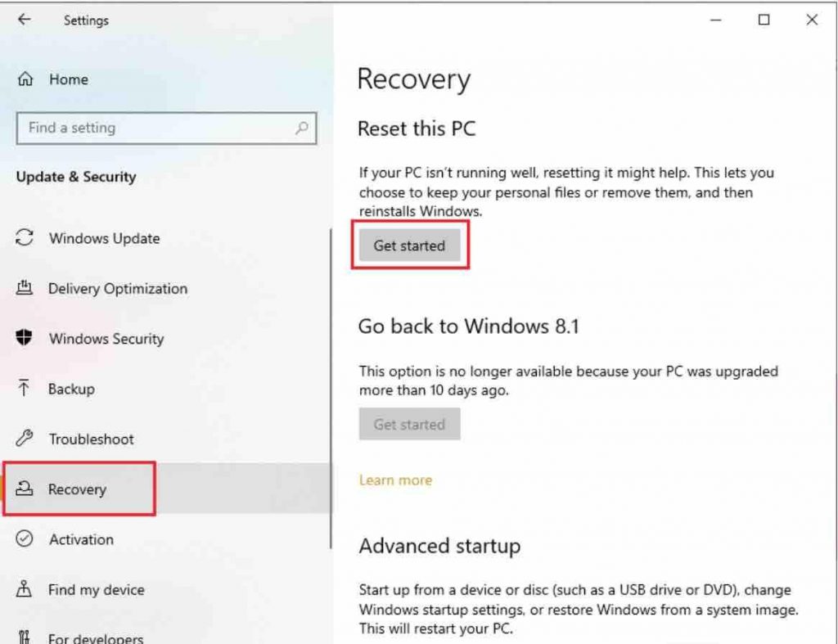Click the Recovery icon in the sidebar

pyautogui.click(x=25, y=489)
